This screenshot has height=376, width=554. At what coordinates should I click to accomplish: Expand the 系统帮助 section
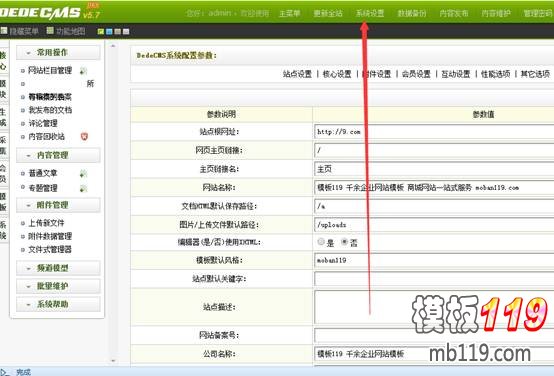[x=58, y=304]
